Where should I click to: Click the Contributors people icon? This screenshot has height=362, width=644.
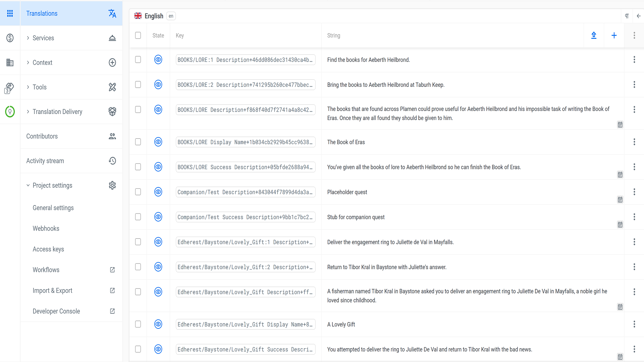112,136
